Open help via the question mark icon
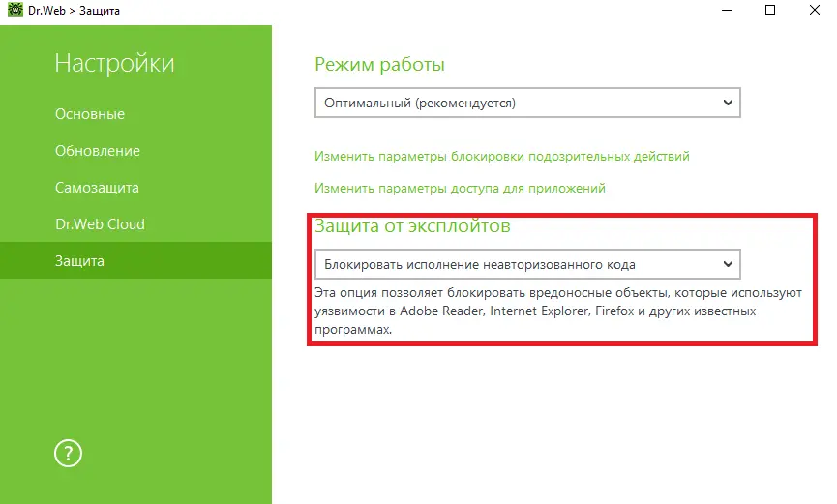The image size is (837, 504). tap(68, 454)
